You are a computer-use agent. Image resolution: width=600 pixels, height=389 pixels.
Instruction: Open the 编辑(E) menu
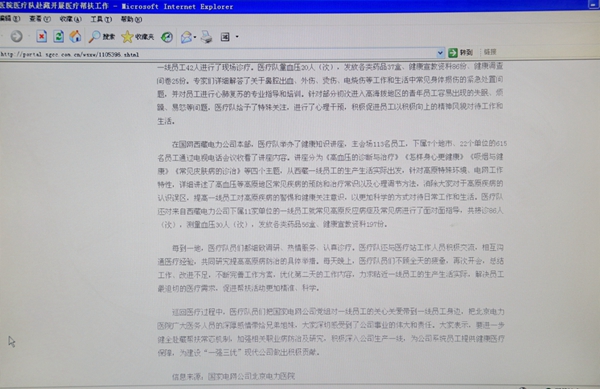(x=9, y=19)
